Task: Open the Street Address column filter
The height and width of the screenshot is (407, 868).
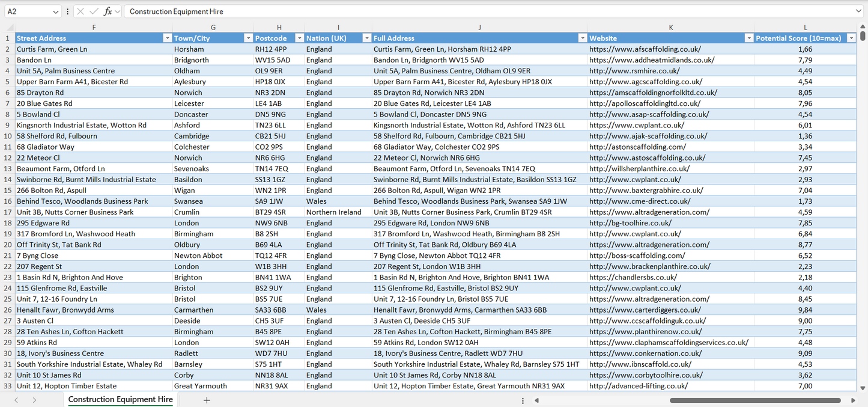Action: tap(167, 37)
